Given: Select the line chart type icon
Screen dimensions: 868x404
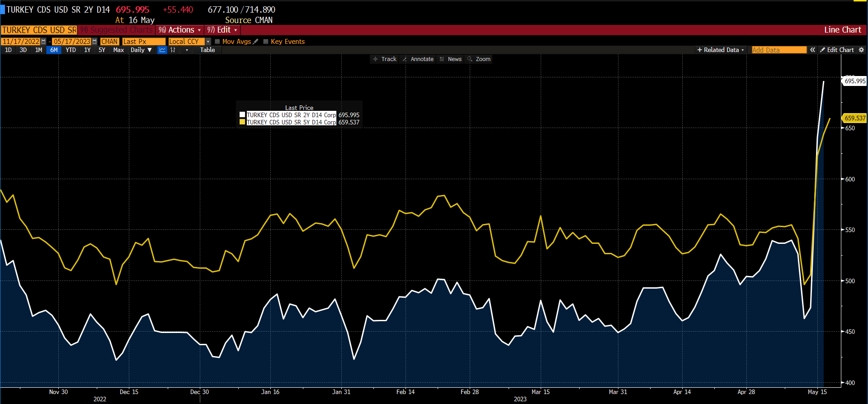Looking at the screenshot, I should click(x=162, y=50).
